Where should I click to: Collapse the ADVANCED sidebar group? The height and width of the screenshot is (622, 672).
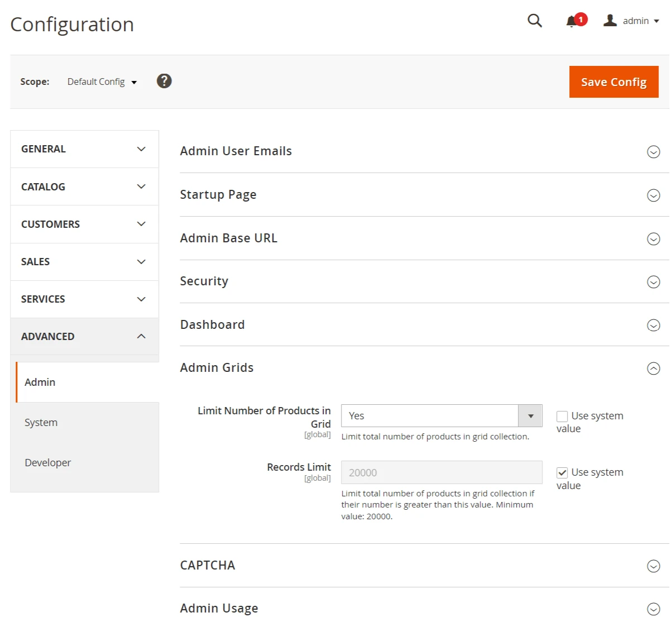pos(84,337)
